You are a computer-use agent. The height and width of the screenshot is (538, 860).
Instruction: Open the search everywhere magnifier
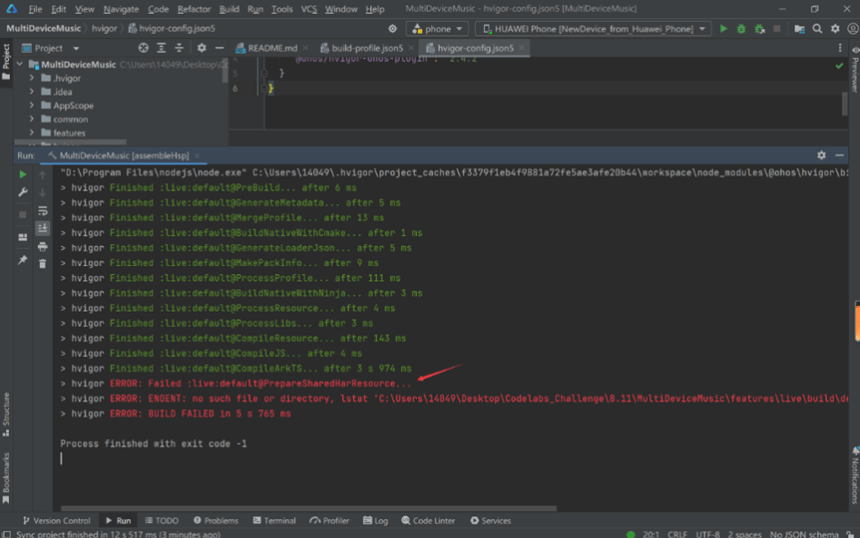(x=817, y=29)
